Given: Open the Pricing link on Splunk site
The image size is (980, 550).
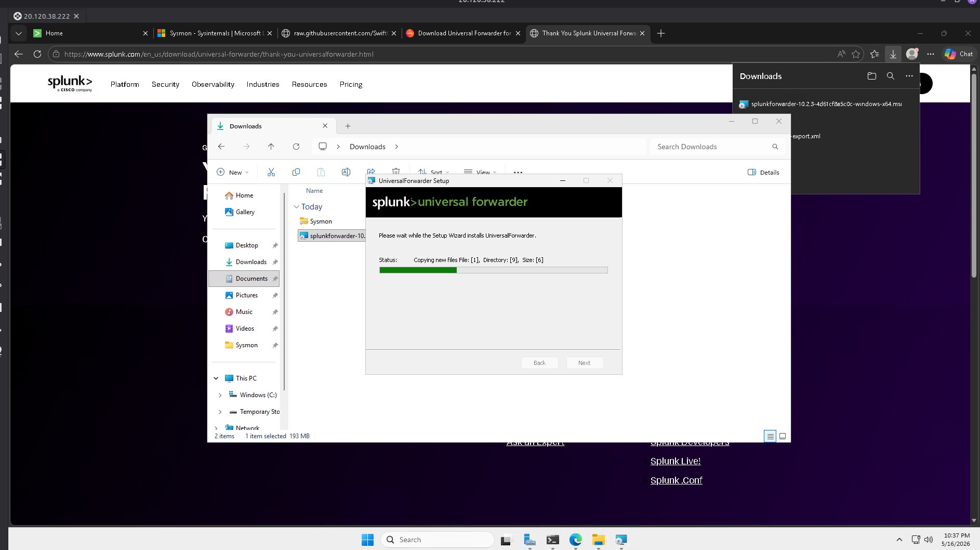Looking at the screenshot, I should pos(351,84).
